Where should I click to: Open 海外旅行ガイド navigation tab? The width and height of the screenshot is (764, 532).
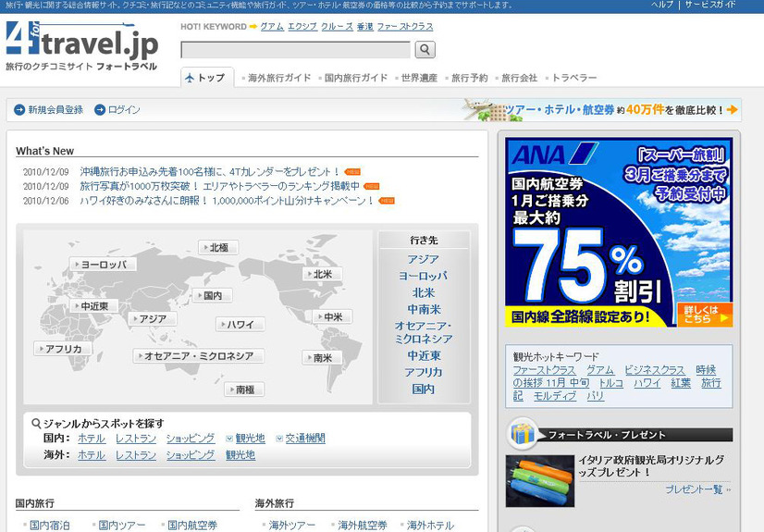pos(279,78)
